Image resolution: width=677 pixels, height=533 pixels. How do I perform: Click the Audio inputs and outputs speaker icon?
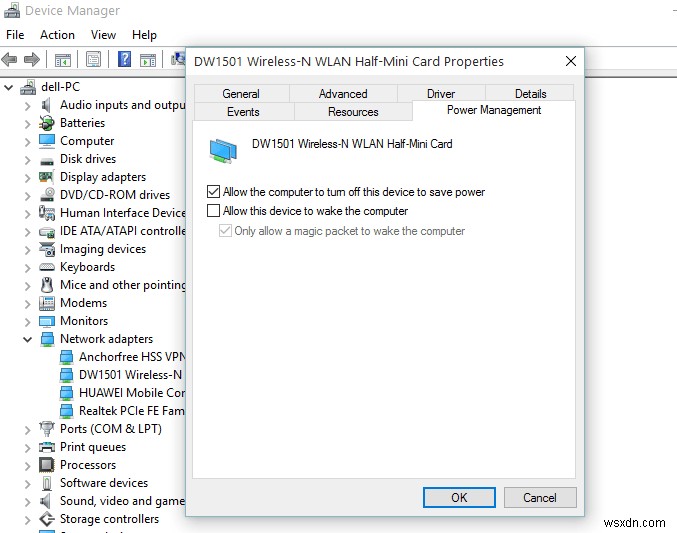[46, 105]
